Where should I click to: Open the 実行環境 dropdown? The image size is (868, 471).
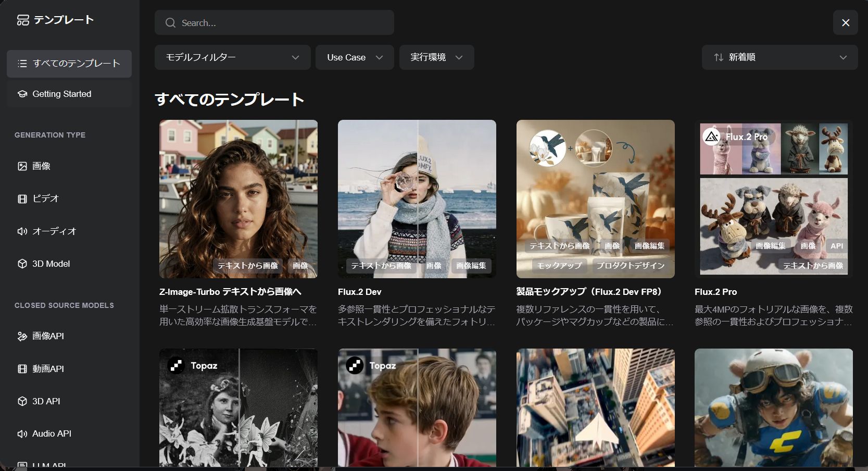point(436,57)
